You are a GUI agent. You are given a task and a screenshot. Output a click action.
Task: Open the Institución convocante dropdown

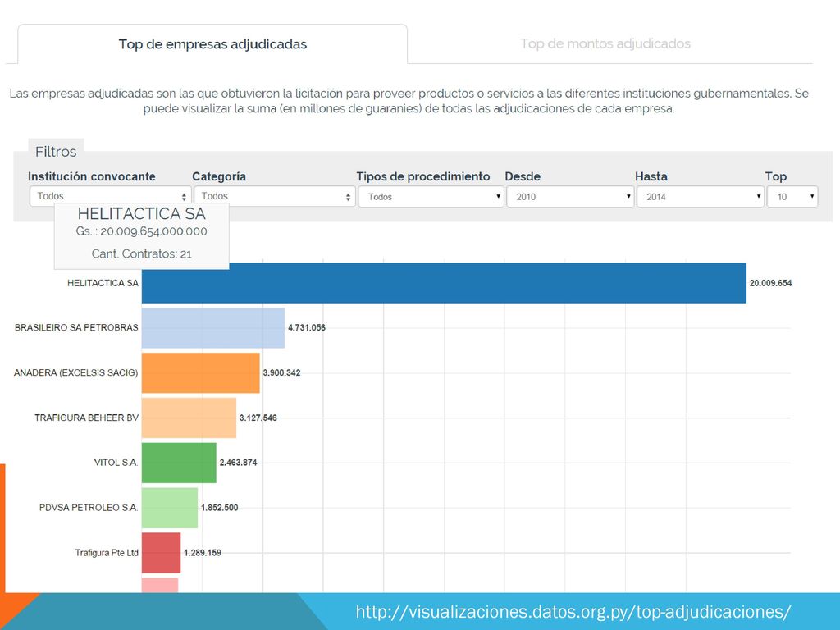click(110, 196)
